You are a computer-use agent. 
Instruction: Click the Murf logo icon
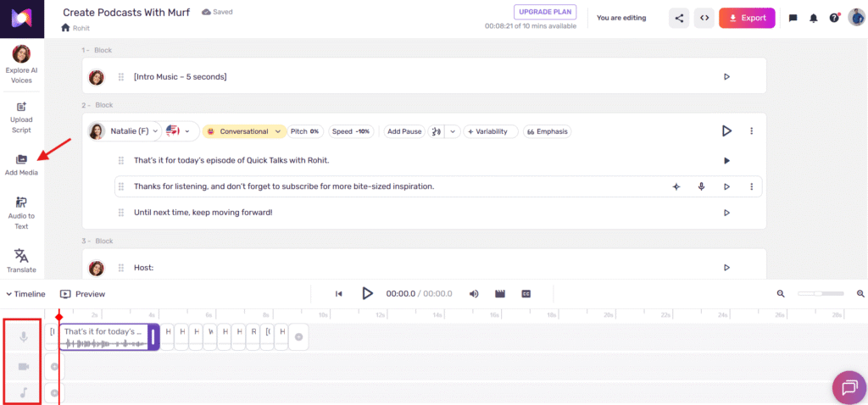(22, 19)
